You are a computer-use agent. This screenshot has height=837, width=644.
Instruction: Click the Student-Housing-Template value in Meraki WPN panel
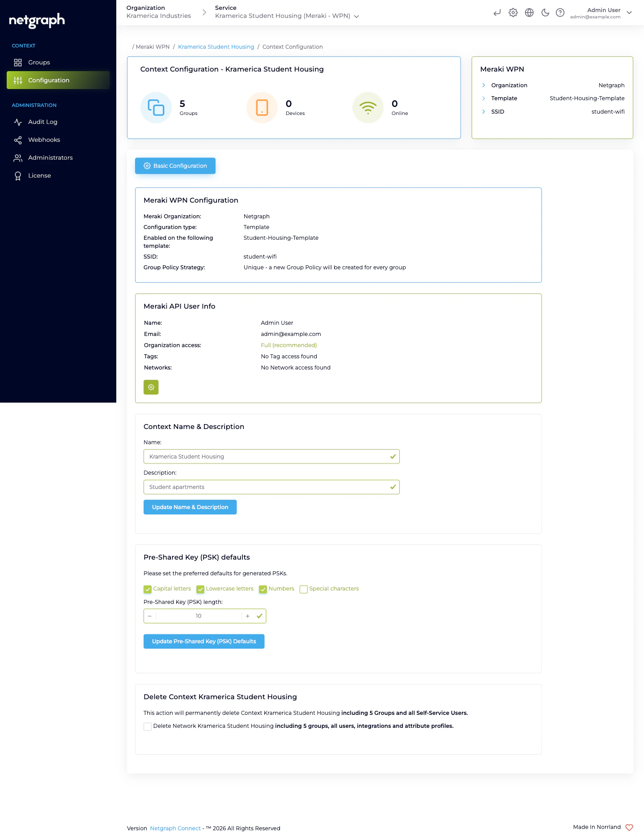pos(587,98)
